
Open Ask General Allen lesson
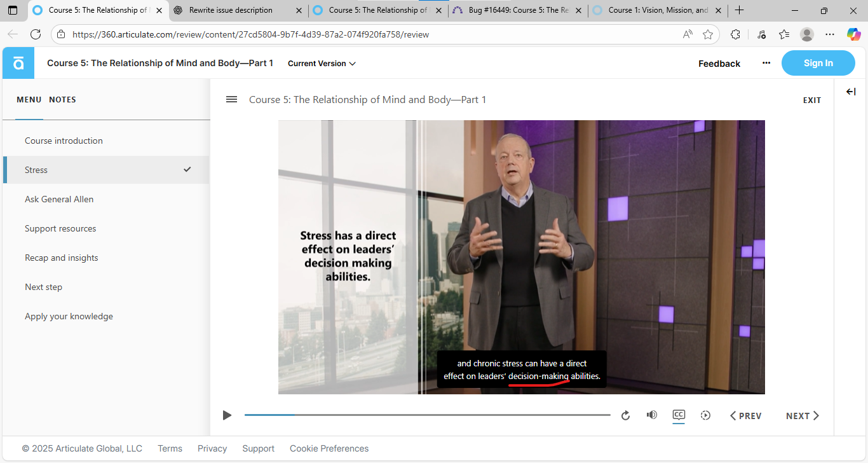pos(106,199)
